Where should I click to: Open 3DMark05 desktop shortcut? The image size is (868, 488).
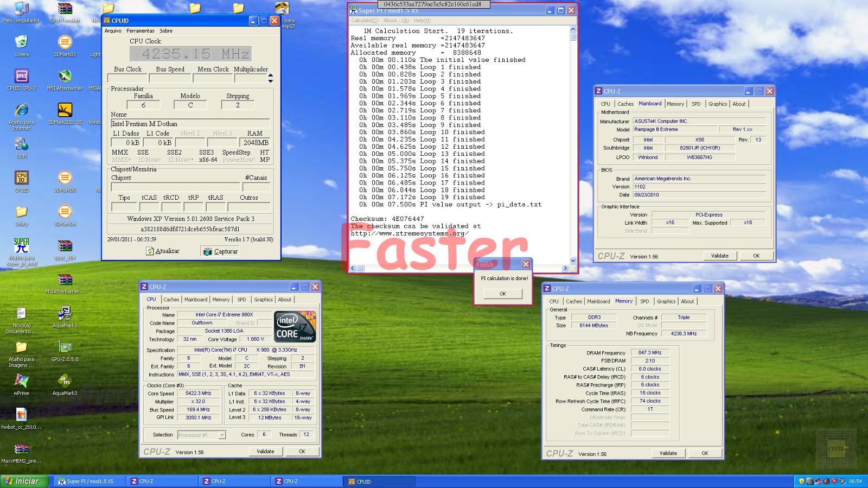[x=65, y=182]
